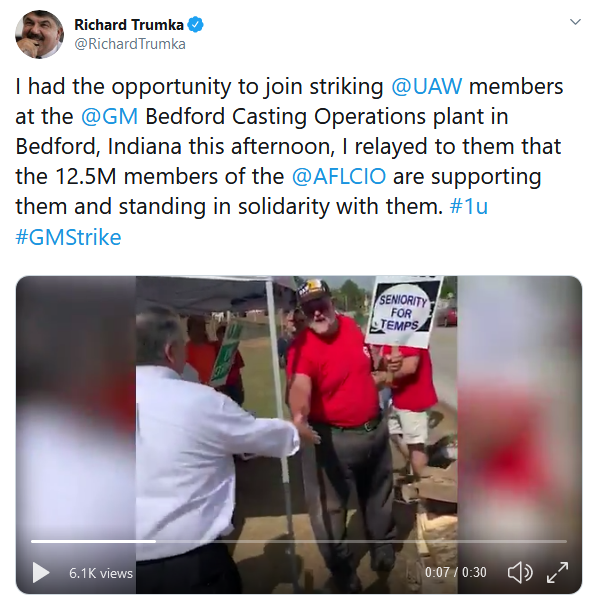This screenshot has width=598, height=608.
Task: Click the 6.1K views counter
Action: [101, 573]
